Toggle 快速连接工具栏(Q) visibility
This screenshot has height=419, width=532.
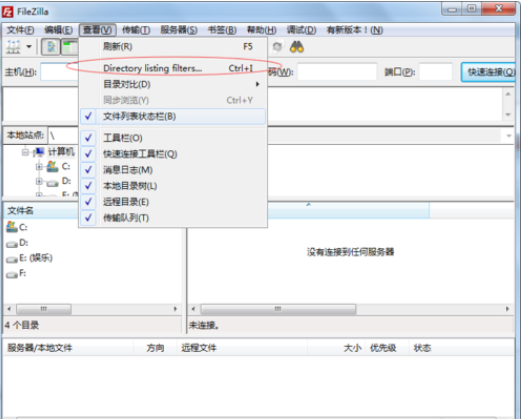173,154
